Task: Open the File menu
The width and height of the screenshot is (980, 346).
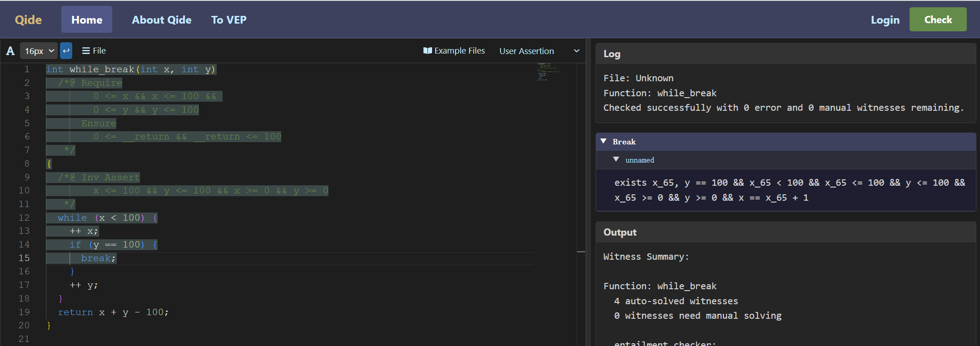Action: (x=94, y=51)
